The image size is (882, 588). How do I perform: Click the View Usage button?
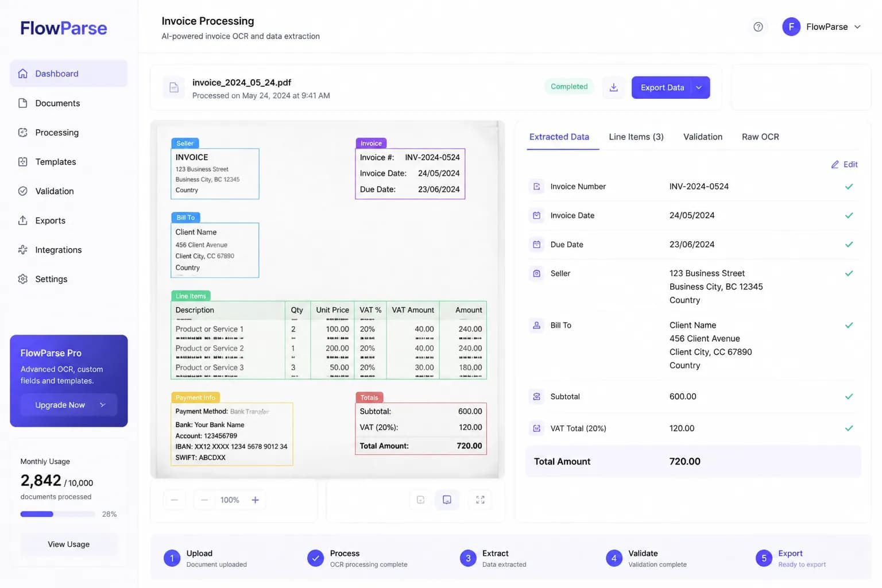point(69,544)
